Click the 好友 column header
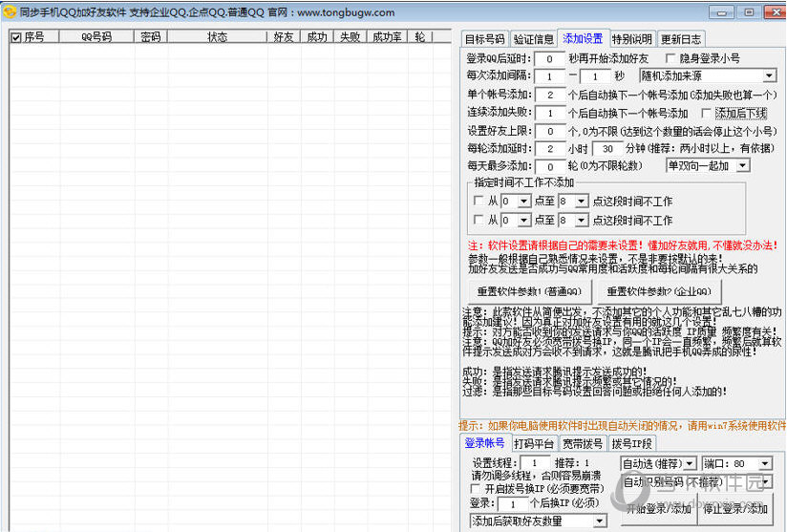The image size is (787, 532). click(x=284, y=36)
